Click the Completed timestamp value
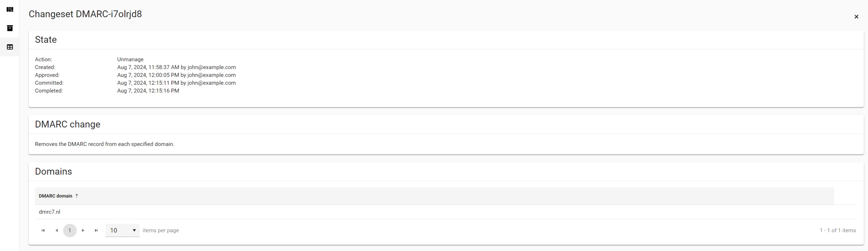Image resolution: width=868 pixels, height=251 pixels. [148, 91]
